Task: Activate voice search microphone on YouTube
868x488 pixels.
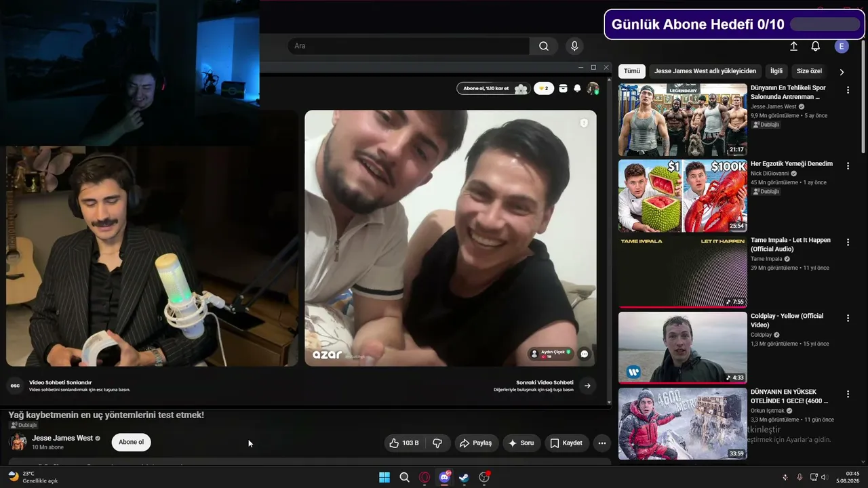Action: [x=574, y=46]
